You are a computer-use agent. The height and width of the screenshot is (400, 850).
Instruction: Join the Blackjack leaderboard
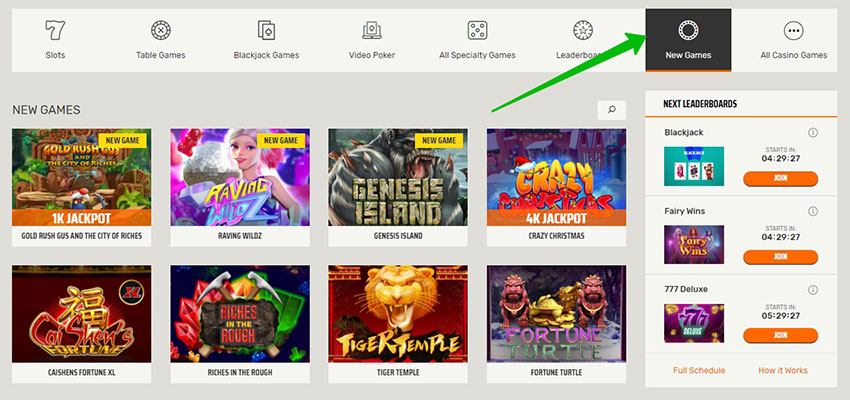tap(780, 178)
